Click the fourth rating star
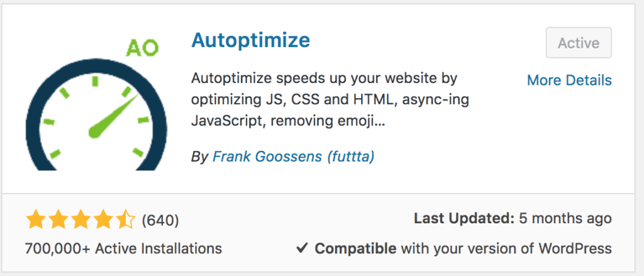The width and height of the screenshot is (644, 276). (x=104, y=219)
